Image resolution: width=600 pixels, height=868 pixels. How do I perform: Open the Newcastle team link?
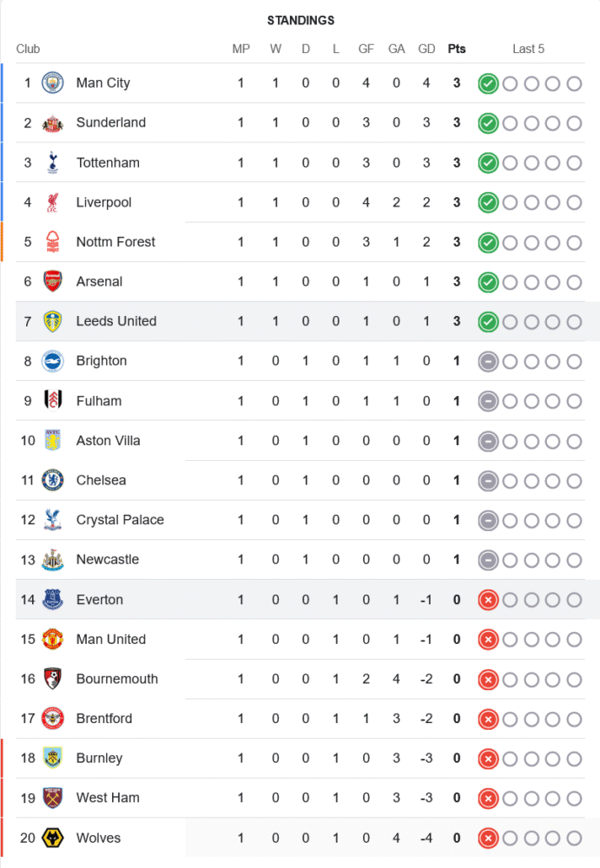click(108, 560)
